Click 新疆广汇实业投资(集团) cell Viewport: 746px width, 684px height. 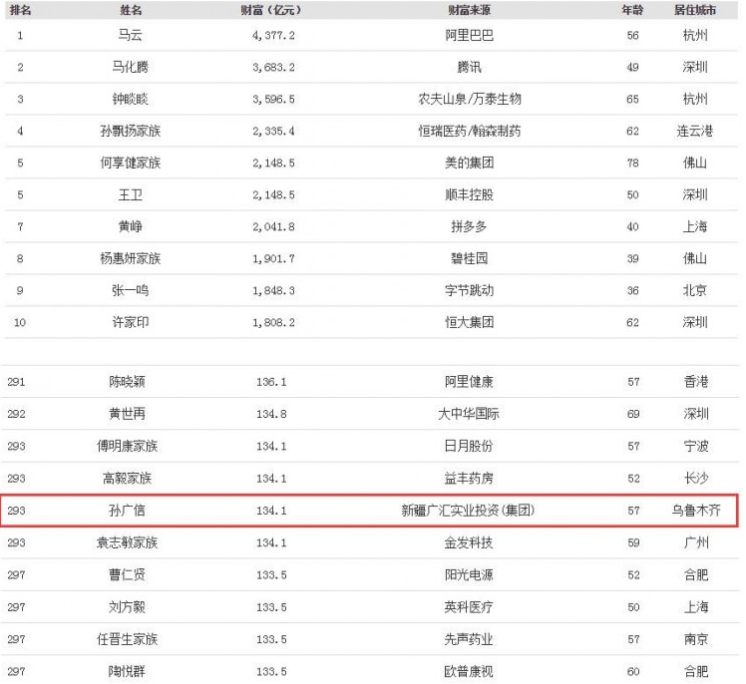coord(468,510)
